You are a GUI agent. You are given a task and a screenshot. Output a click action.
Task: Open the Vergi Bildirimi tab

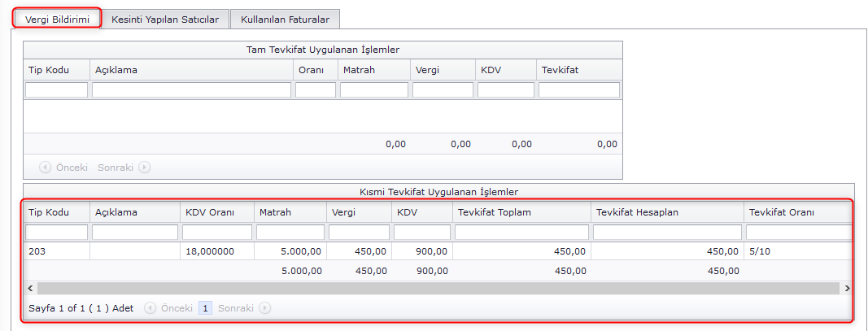click(57, 19)
